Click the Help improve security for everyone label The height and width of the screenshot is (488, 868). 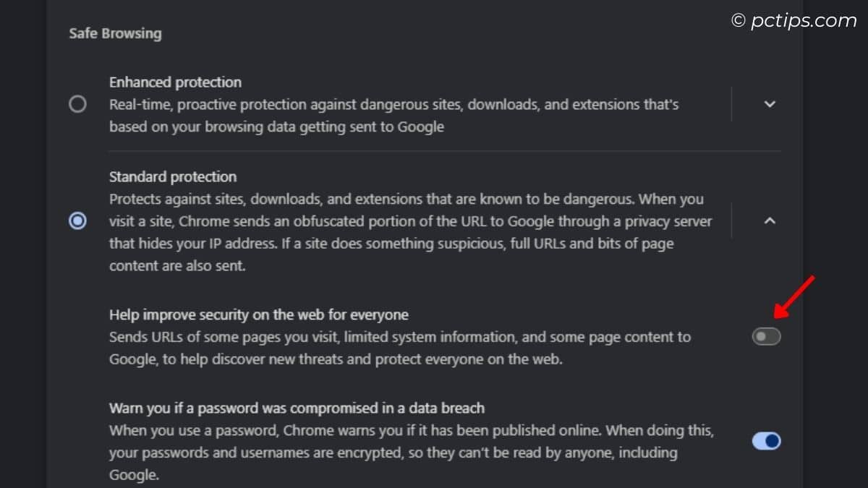(259, 314)
